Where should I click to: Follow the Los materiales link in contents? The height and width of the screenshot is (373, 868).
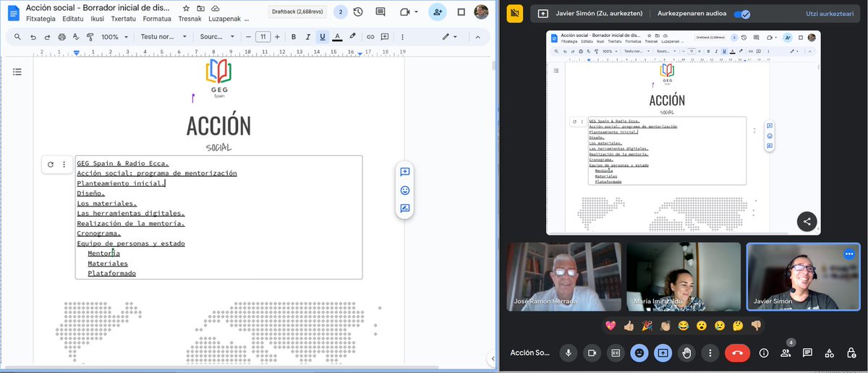(x=106, y=204)
